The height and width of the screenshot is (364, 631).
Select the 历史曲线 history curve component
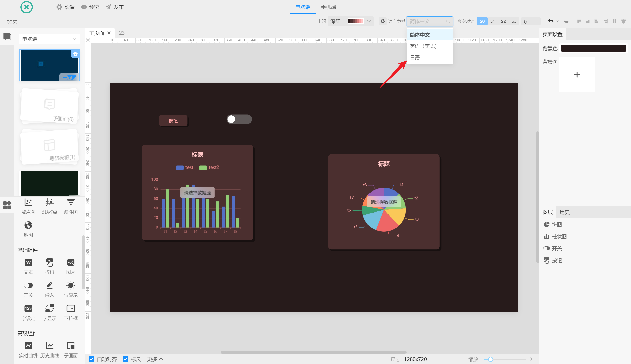pyautogui.click(x=50, y=350)
